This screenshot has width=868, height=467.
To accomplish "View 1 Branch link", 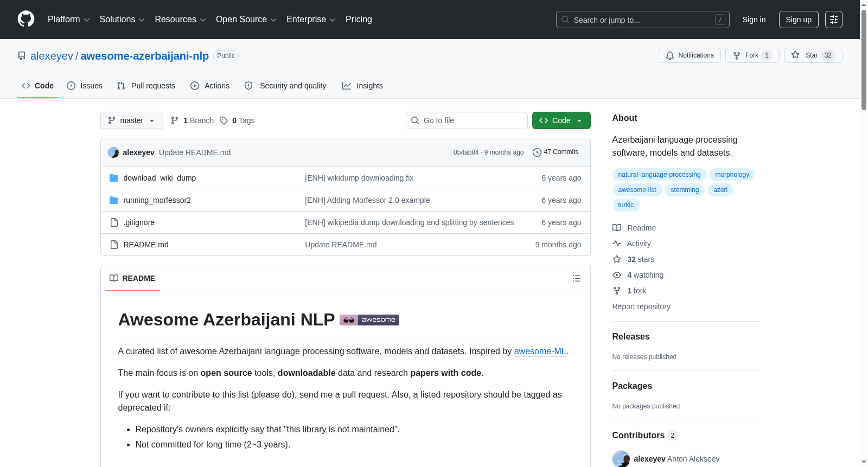I will [x=193, y=120].
